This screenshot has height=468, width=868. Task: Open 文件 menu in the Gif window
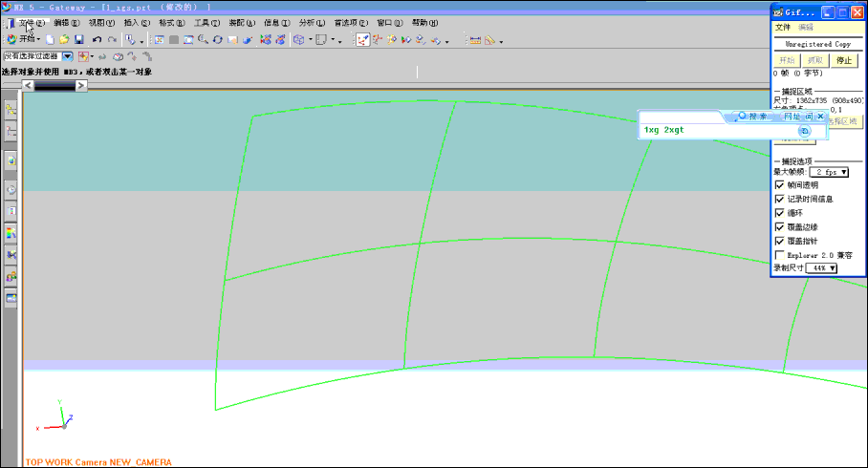[783, 27]
